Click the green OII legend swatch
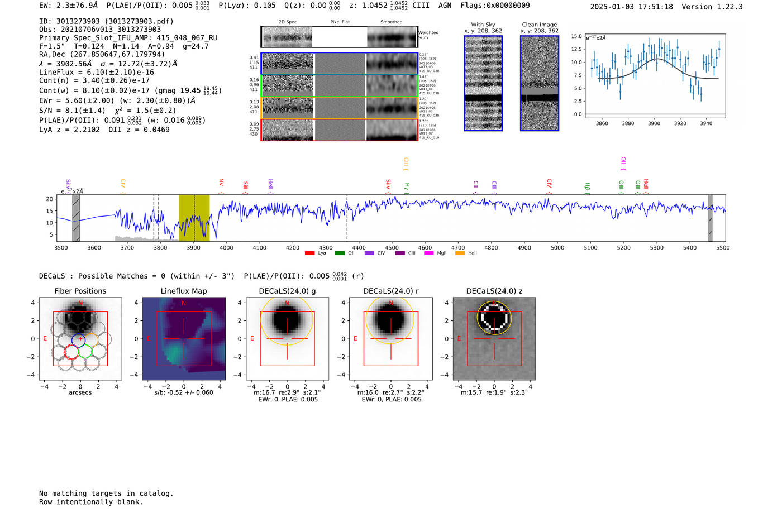The width and height of the screenshot is (782, 532). [x=340, y=253]
